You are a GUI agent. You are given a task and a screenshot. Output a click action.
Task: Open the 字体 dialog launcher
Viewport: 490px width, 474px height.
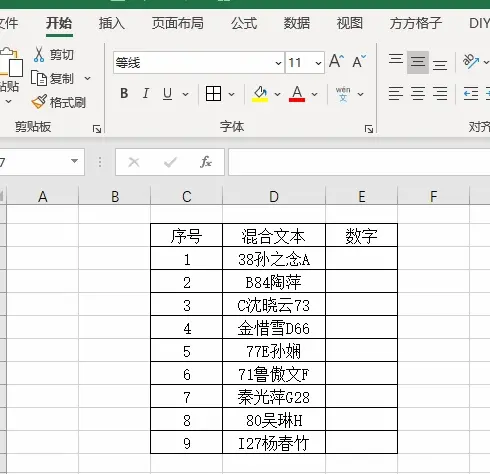(368, 129)
